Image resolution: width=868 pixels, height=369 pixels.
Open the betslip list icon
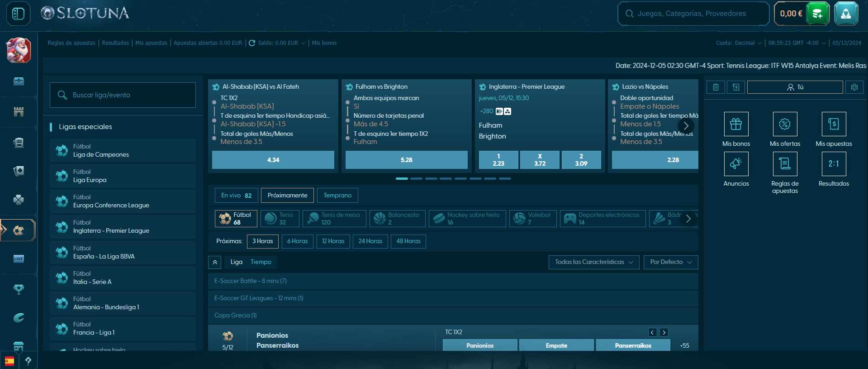[x=716, y=87]
